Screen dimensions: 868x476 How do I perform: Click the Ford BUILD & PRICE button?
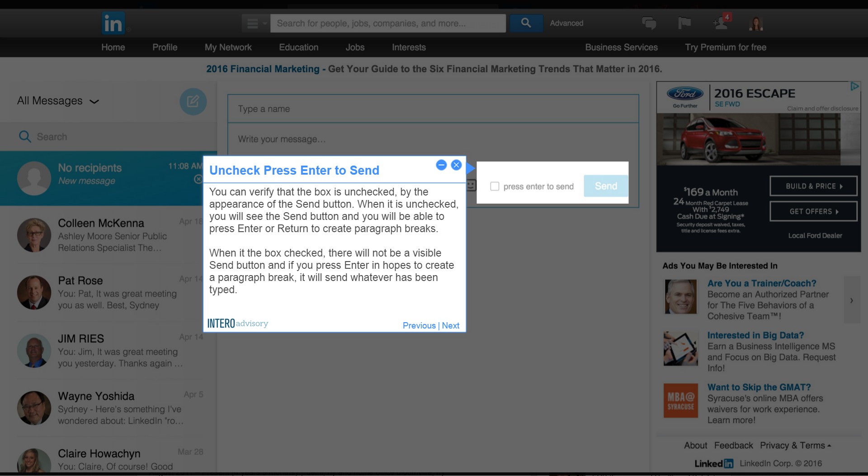813,186
